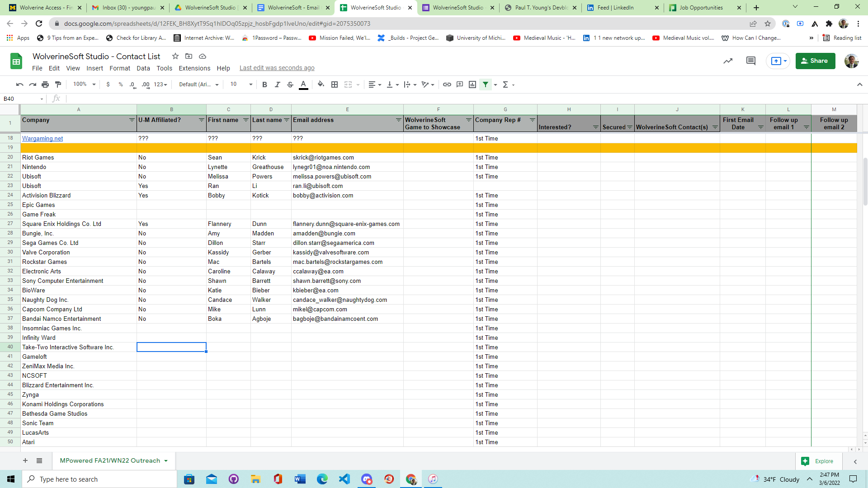868x488 pixels.
Task: Open the horizontal align dropdown
Action: click(x=375, y=84)
